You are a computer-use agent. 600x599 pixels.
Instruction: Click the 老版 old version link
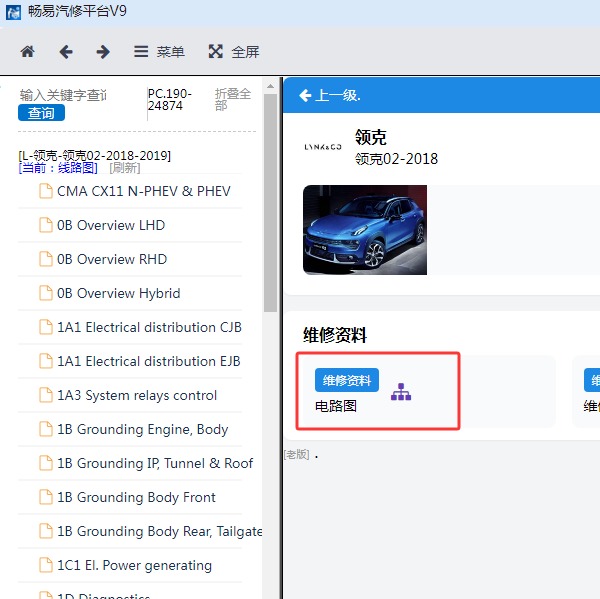point(297,454)
